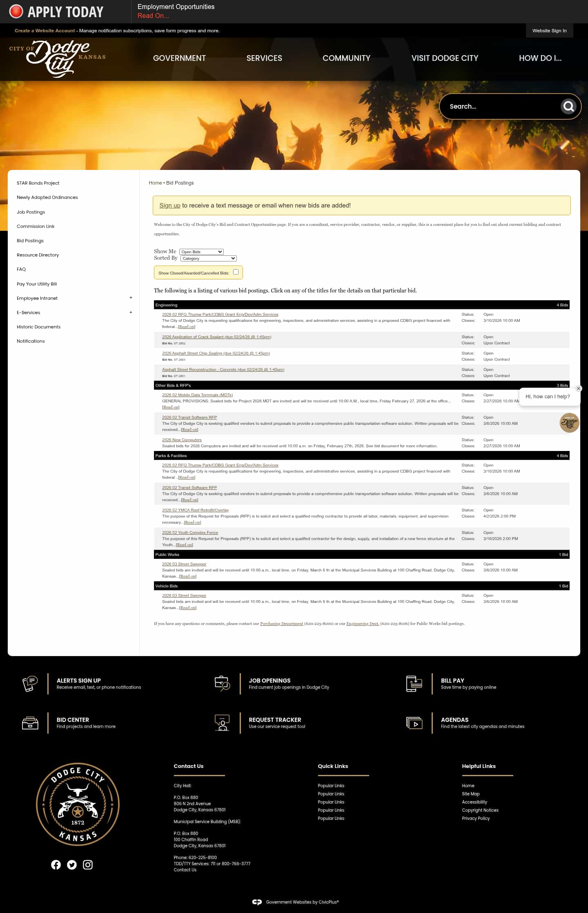This screenshot has height=913, width=588.
Task: Click Website Sign In button
Action: coord(549,31)
